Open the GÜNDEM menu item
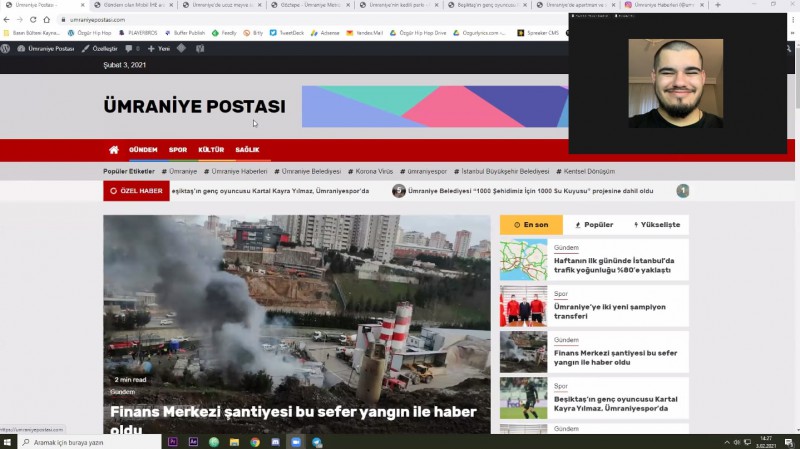Viewport: 800px width, 449px height. pos(143,150)
